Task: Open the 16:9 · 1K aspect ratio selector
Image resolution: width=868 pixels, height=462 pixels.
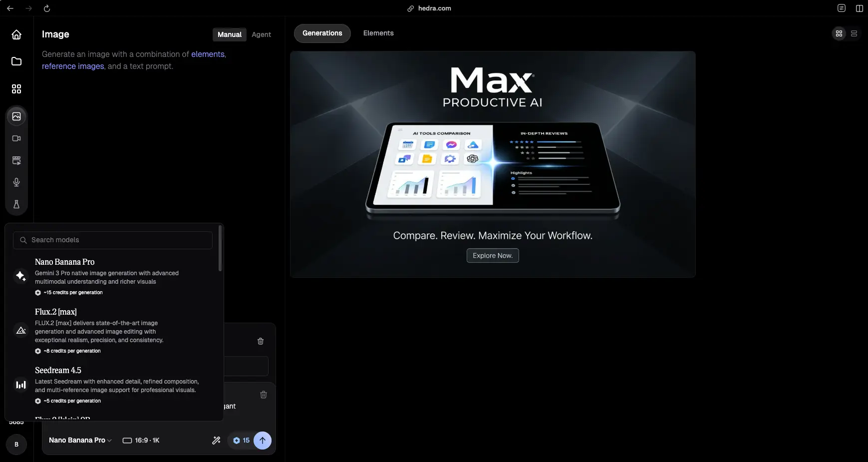Action: click(x=141, y=441)
